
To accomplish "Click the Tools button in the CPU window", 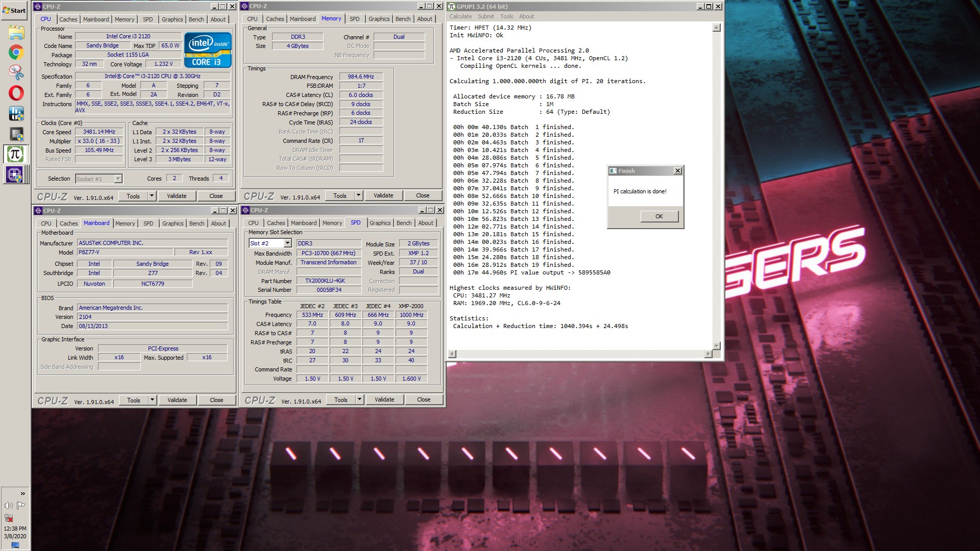I will (133, 196).
